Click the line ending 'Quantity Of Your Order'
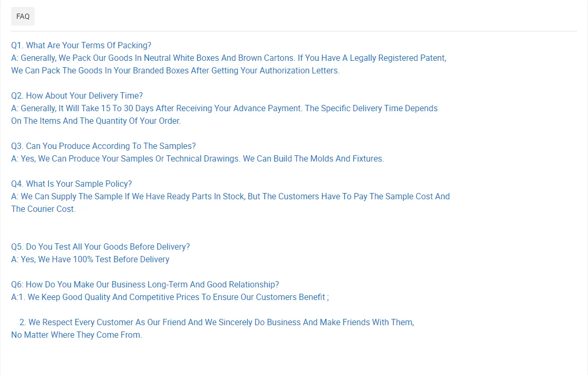The width and height of the screenshot is (588, 375). tap(96, 121)
